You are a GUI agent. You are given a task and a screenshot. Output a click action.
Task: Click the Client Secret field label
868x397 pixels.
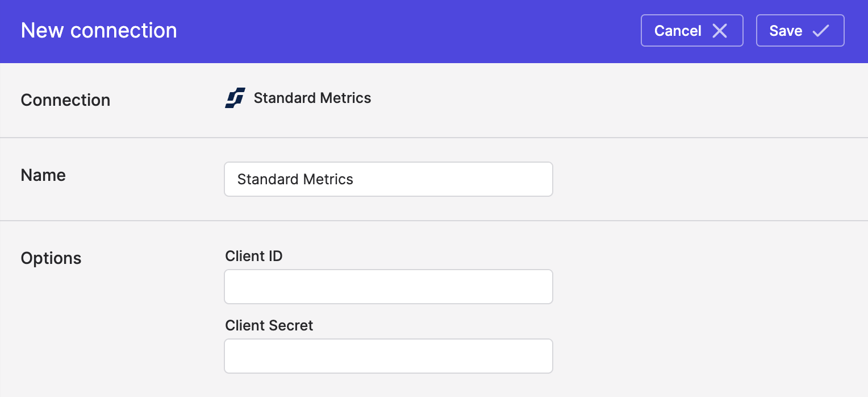269,326
